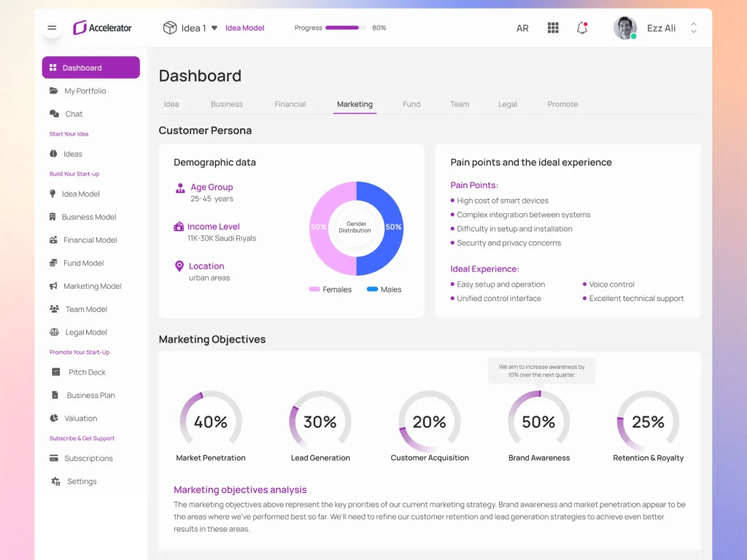
Task: Click the Settings gear icon in sidebar
Action: (x=55, y=481)
